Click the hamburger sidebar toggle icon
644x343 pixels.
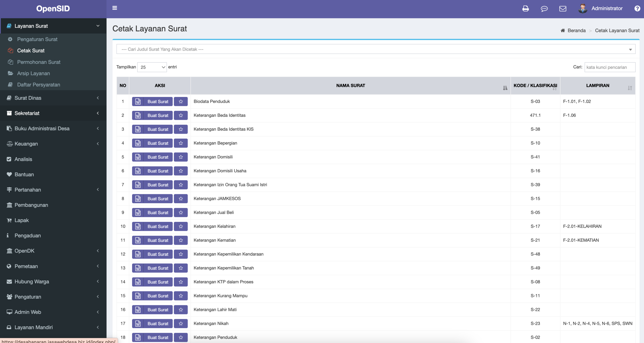[x=115, y=8]
